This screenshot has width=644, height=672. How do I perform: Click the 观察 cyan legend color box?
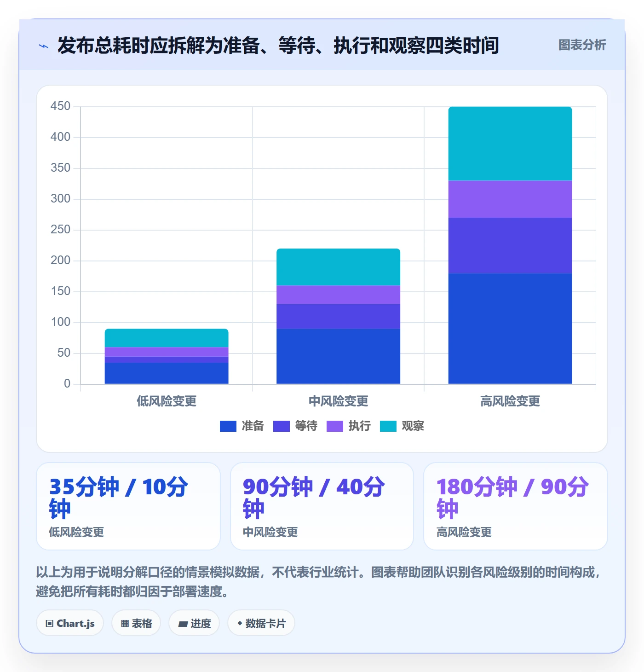click(388, 426)
